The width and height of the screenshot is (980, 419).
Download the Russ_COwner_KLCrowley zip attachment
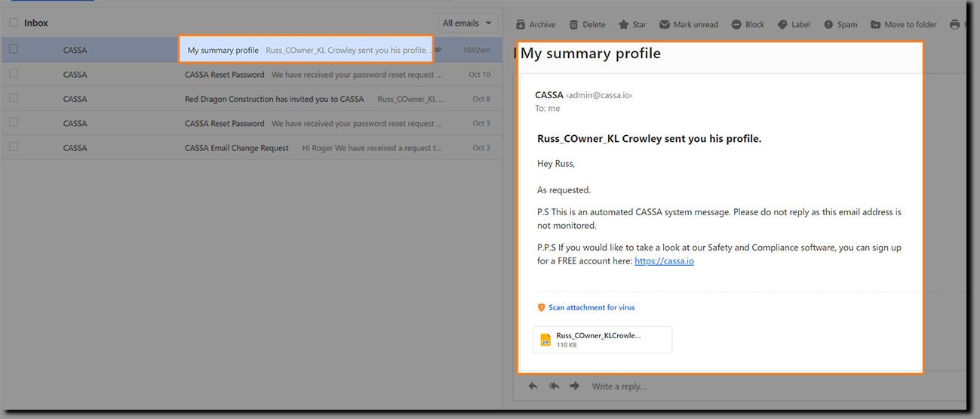[x=601, y=339]
